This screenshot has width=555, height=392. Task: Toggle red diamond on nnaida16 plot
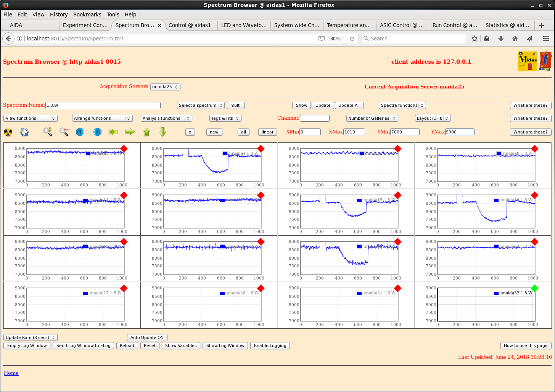[534, 195]
